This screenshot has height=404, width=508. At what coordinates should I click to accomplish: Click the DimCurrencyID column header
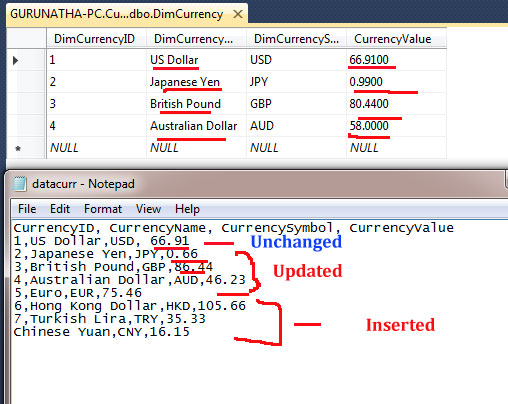(x=96, y=39)
